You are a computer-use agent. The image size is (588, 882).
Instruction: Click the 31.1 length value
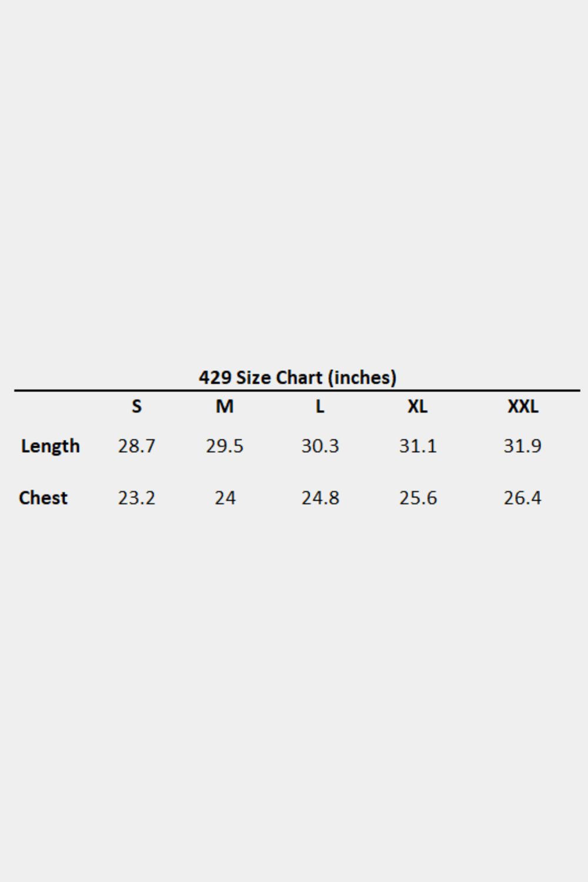click(x=417, y=446)
